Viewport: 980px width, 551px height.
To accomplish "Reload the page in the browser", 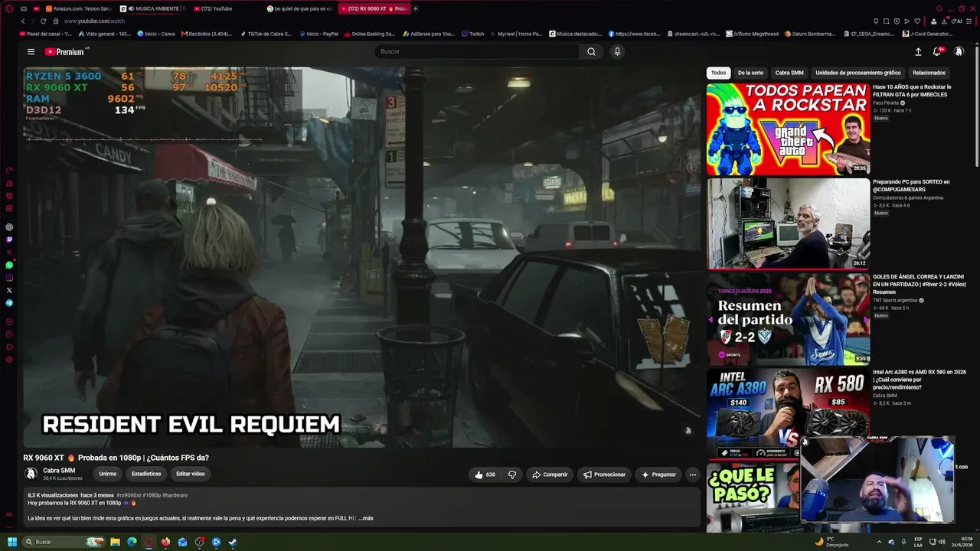I will 43,21.
